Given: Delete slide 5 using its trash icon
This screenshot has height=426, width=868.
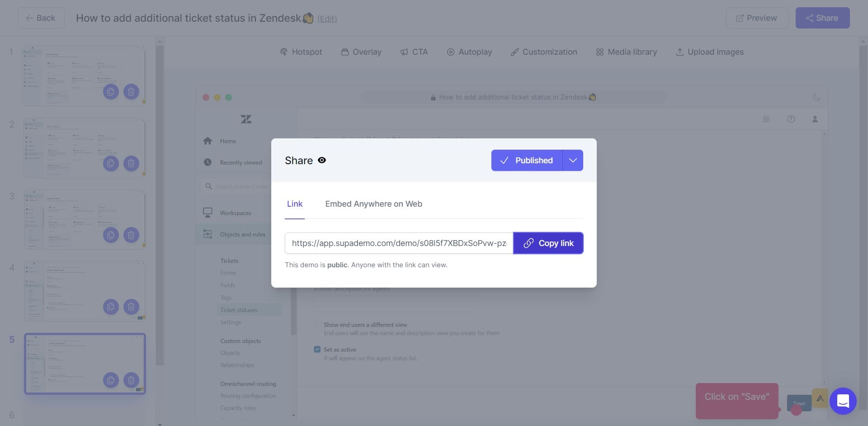Looking at the screenshot, I should tap(131, 380).
